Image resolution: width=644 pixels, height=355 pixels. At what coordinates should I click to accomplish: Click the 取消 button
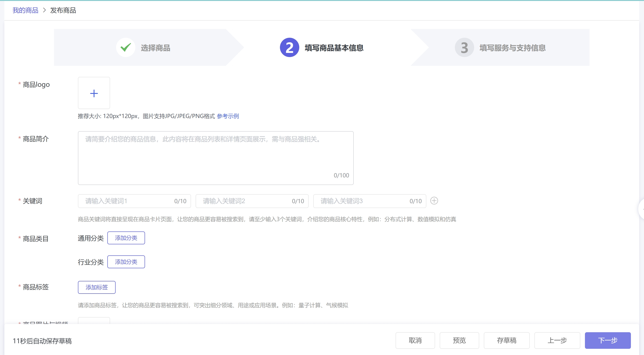415,341
